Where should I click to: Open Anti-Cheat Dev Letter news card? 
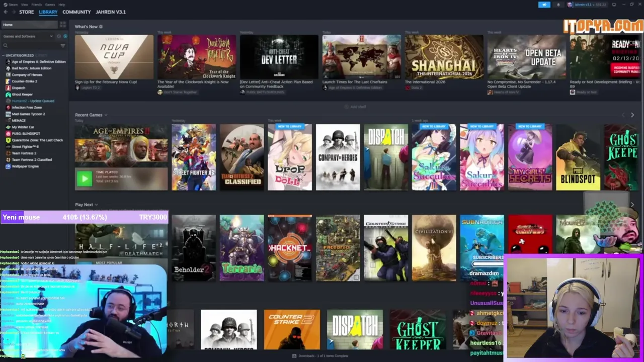coord(279,57)
